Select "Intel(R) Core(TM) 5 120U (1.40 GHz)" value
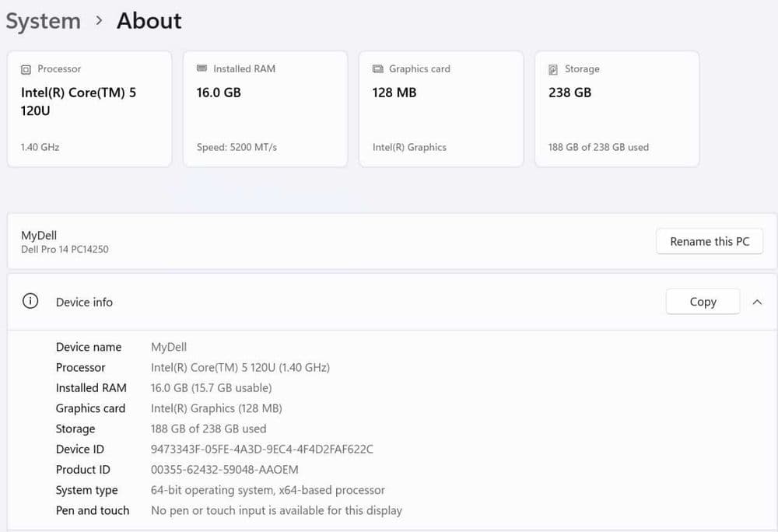The image size is (778, 532). pos(240,367)
